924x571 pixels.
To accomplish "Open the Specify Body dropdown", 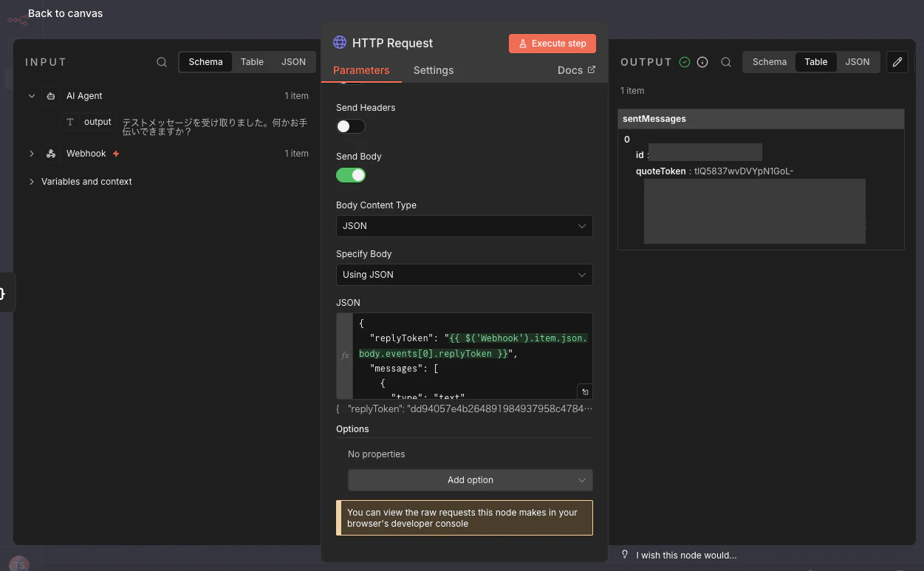I will [464, 275].
